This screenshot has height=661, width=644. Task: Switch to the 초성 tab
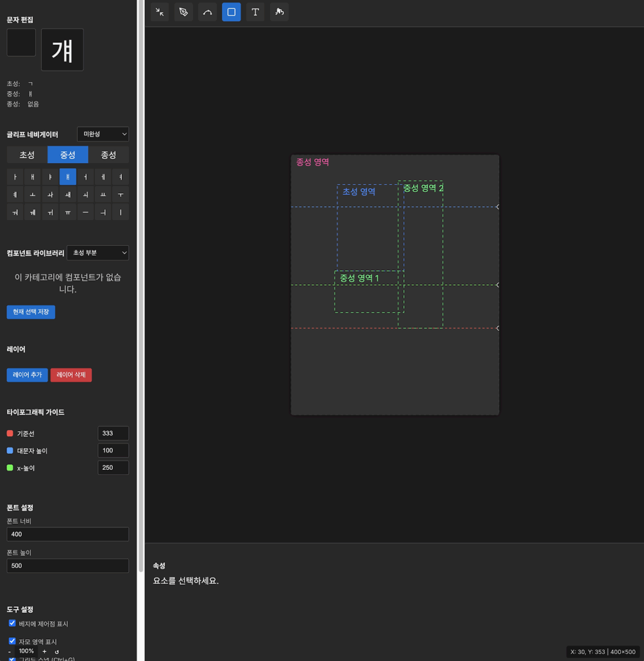27,155
